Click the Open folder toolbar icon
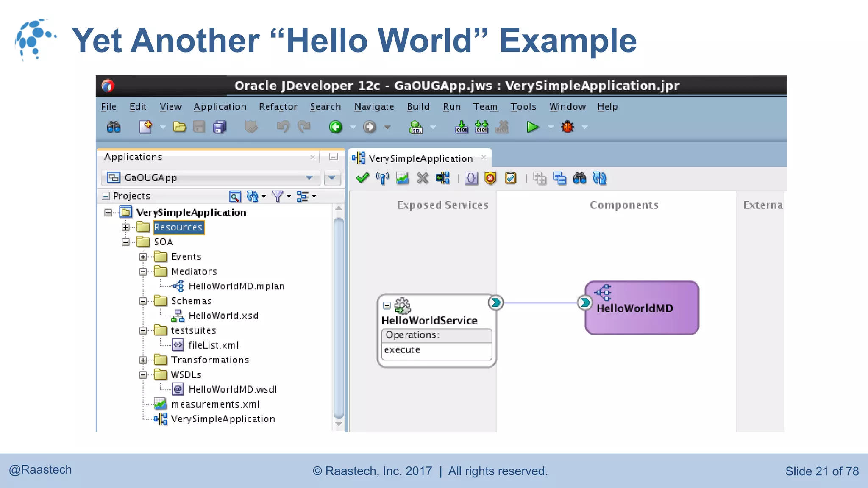 (x=179, y=127)
